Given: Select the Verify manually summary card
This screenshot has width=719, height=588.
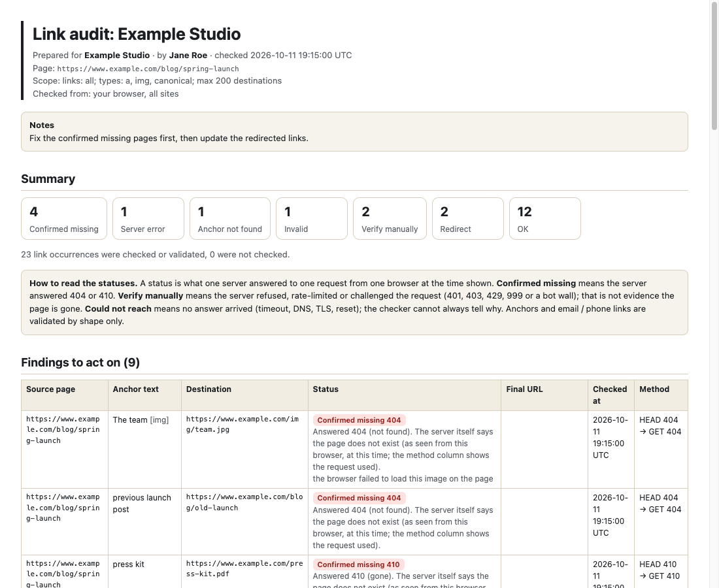Looking at the screenshot, I should (x=390, y=219).
